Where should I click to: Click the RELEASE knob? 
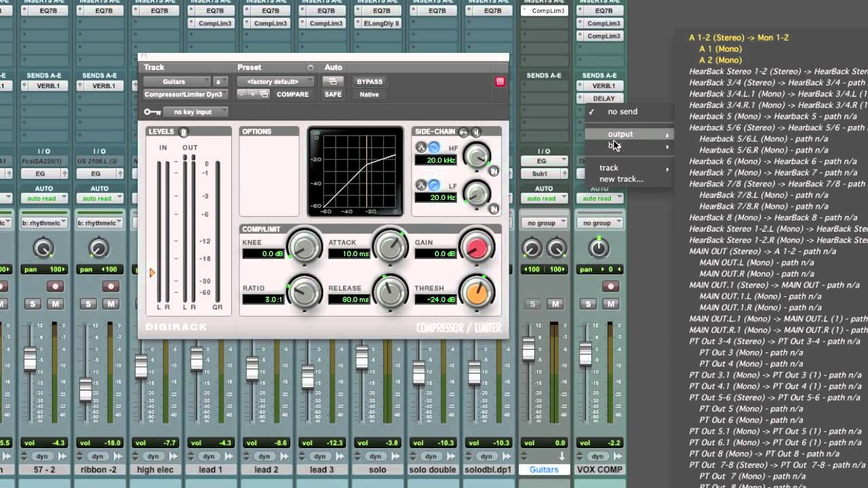click(391, 292)
